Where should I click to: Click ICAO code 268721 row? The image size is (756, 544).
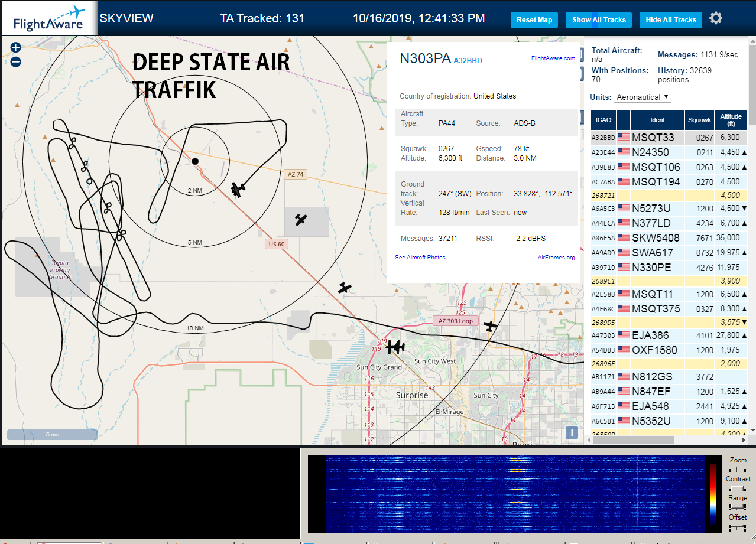pos(669,196)
